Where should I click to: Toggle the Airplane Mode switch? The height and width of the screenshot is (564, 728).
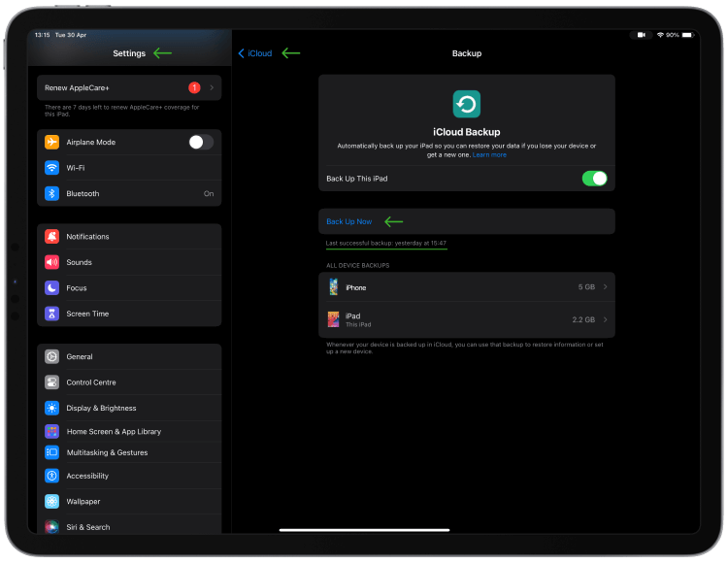201,142
